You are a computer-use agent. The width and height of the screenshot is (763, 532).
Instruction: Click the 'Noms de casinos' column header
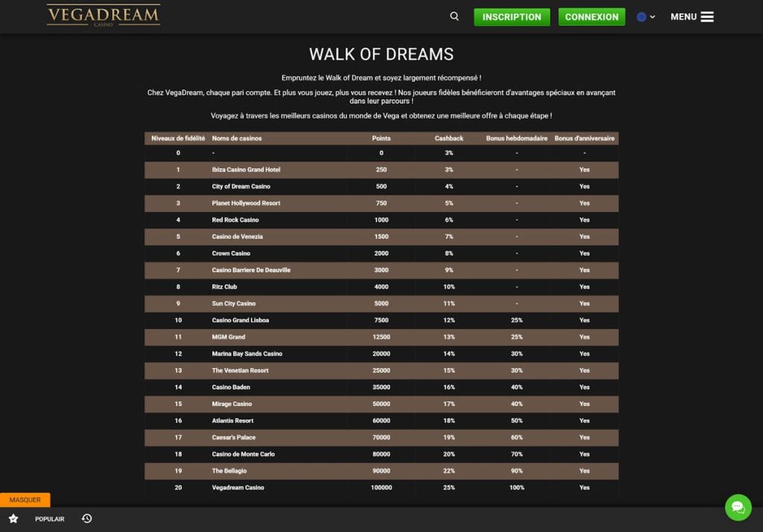tap(236, 139)
